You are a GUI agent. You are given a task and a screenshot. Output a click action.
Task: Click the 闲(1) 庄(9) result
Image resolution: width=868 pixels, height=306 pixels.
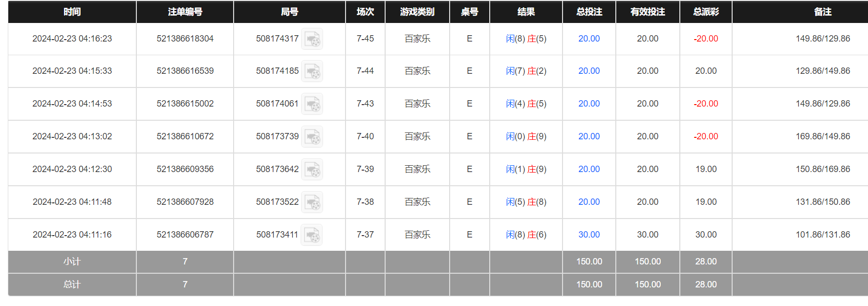coord(526,169)
